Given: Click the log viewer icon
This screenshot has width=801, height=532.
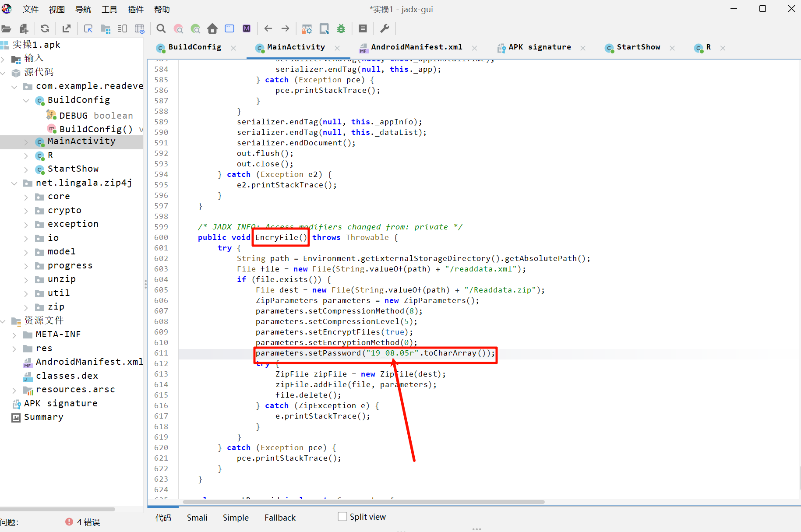Looking at the screenshot, I should tap(363, 29).
